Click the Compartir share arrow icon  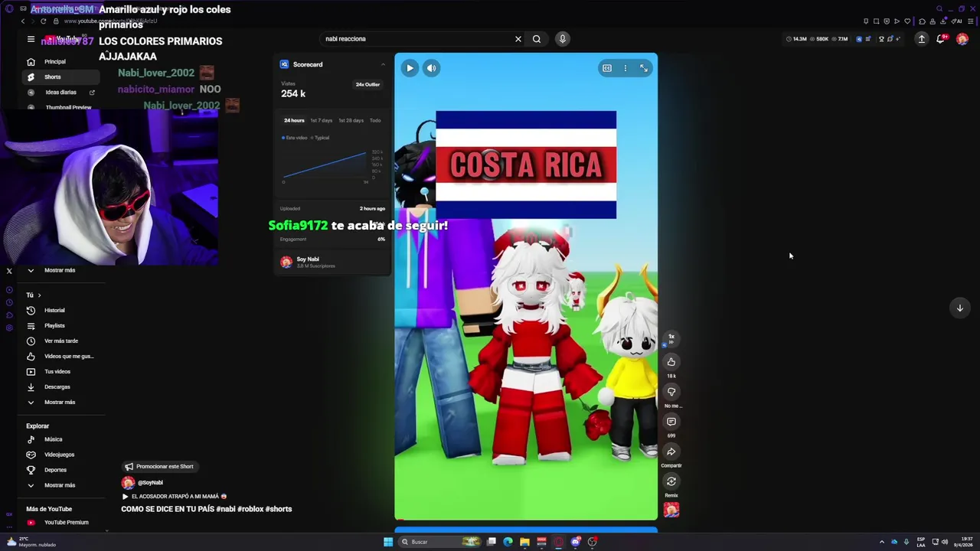(671, 452)
